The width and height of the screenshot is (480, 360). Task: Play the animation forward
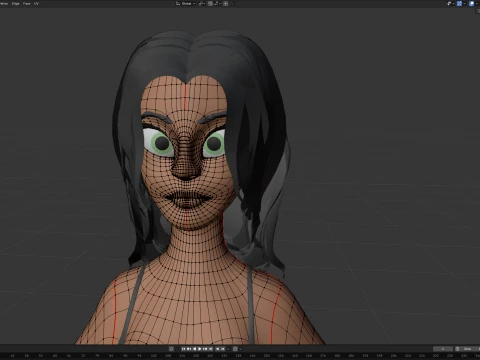click(200, 349)
